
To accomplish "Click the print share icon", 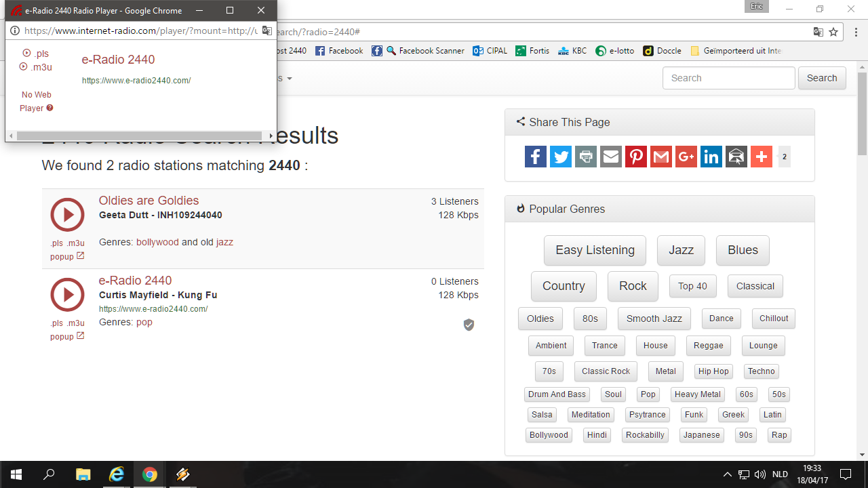I will pos(585,157).
